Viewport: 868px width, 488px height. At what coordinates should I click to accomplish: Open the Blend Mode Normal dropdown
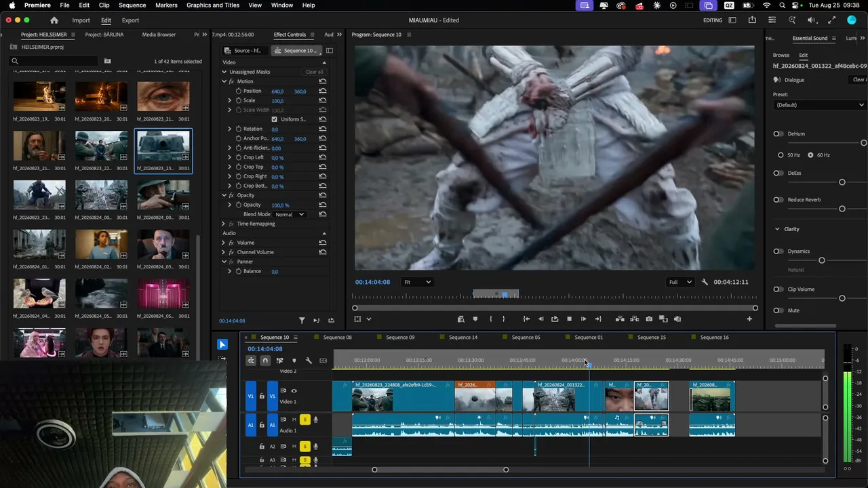tap(290, 214)
